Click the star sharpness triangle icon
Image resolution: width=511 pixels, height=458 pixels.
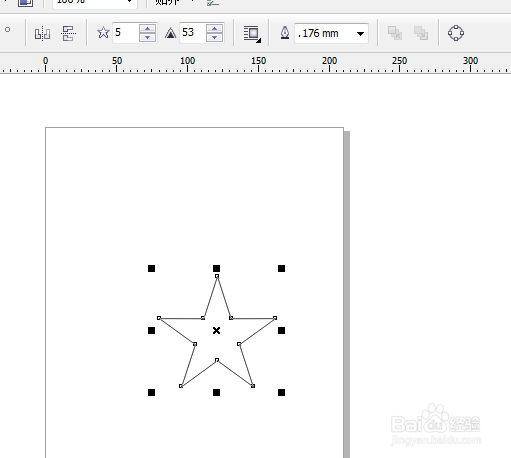pos(170,33)
